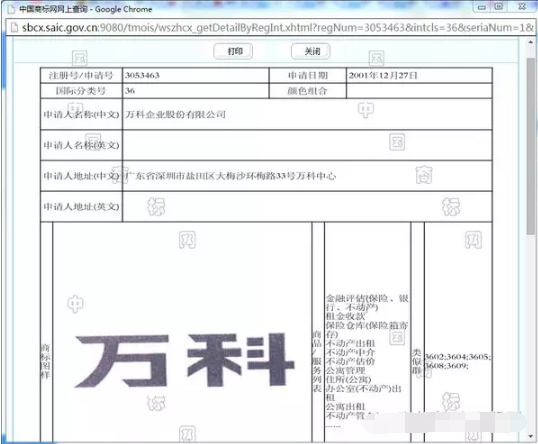The image size is (538, 444).
Task: Click the 不动产中介 service entry
Action: (x=350, y=352)
